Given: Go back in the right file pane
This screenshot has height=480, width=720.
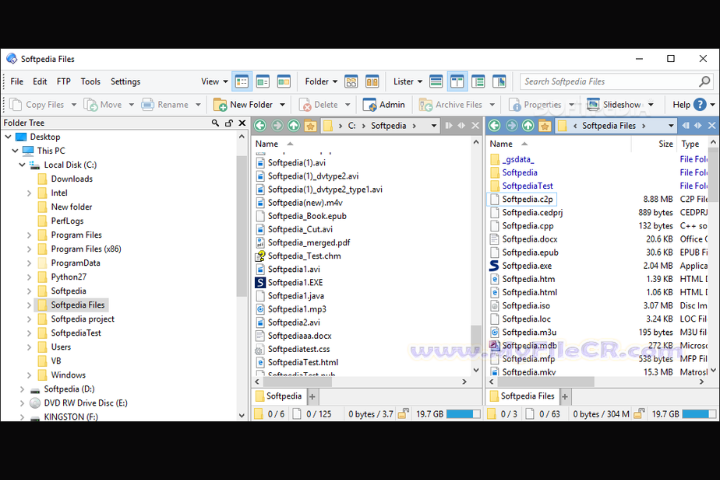Looking at the screenshot, I should coord(495,125).
